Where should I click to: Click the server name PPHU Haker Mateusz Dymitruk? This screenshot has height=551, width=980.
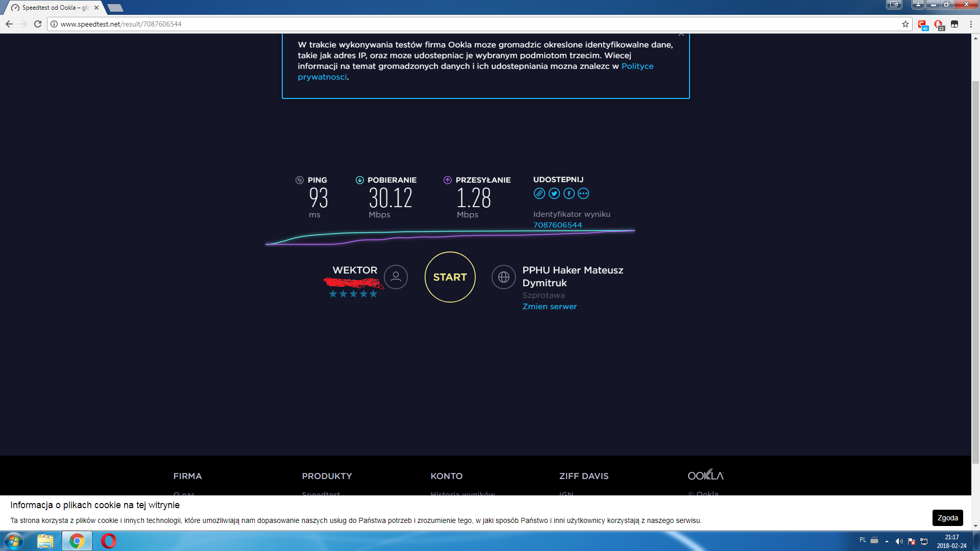[x=573, y=277]
